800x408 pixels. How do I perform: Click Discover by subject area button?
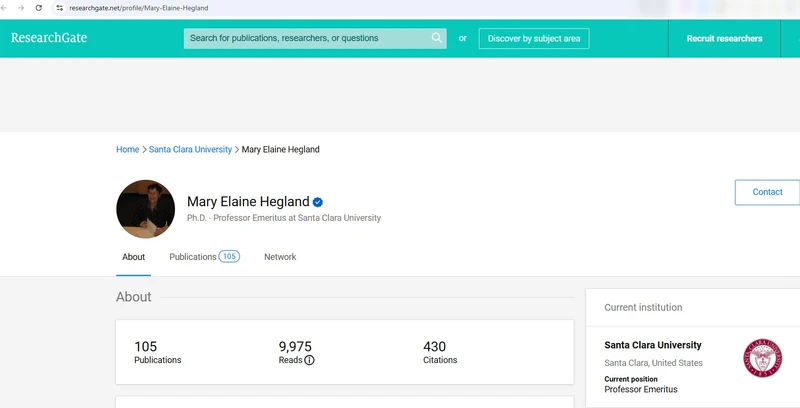point(534,39)
